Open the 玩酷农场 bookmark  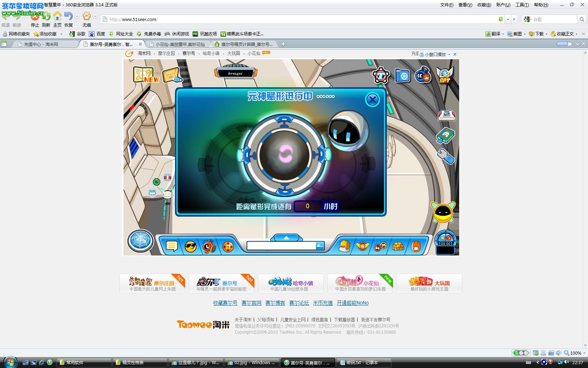click(x=205, y=34)
